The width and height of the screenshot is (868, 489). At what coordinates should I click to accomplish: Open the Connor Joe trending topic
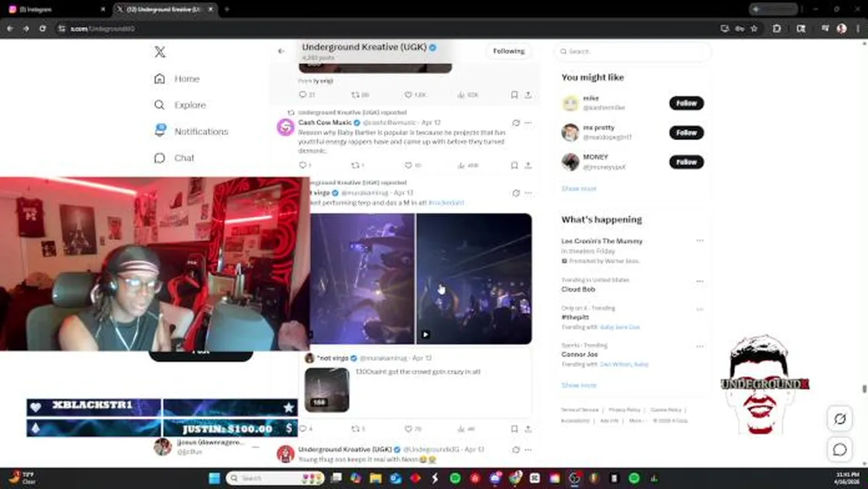point(579,355)
